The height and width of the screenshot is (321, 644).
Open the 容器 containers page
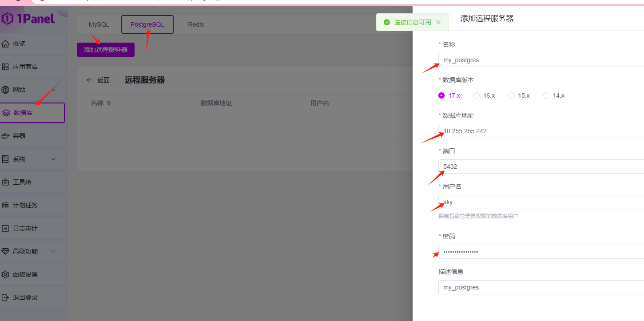point(32,136)
